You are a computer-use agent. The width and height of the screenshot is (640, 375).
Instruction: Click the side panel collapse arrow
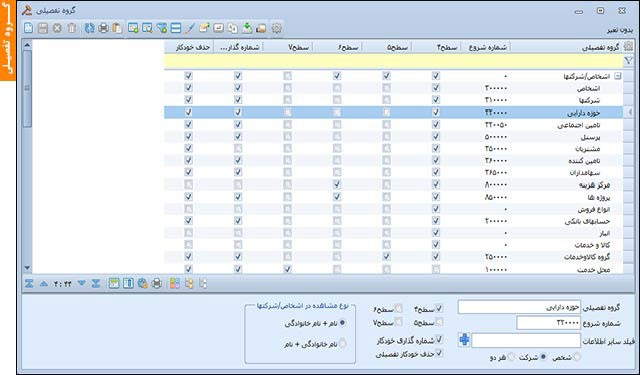631,112
